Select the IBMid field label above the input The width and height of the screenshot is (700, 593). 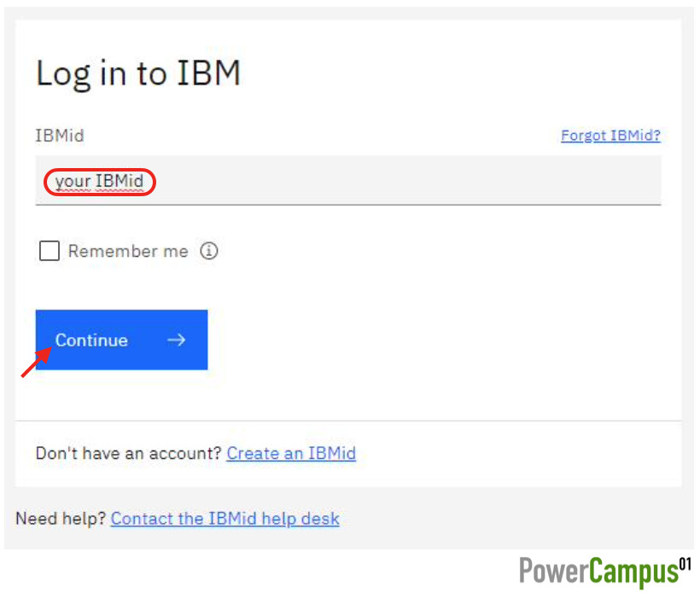click(60, 135)
